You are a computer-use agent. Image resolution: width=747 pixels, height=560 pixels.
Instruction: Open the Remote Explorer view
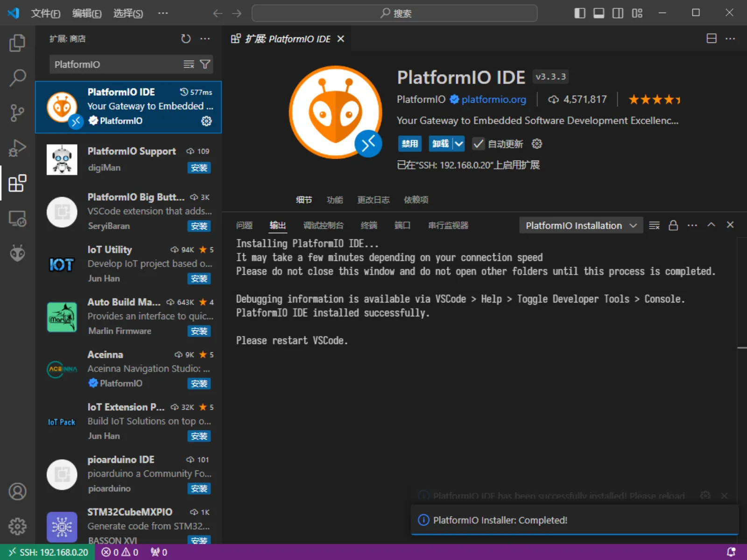[x=17, y=217]
